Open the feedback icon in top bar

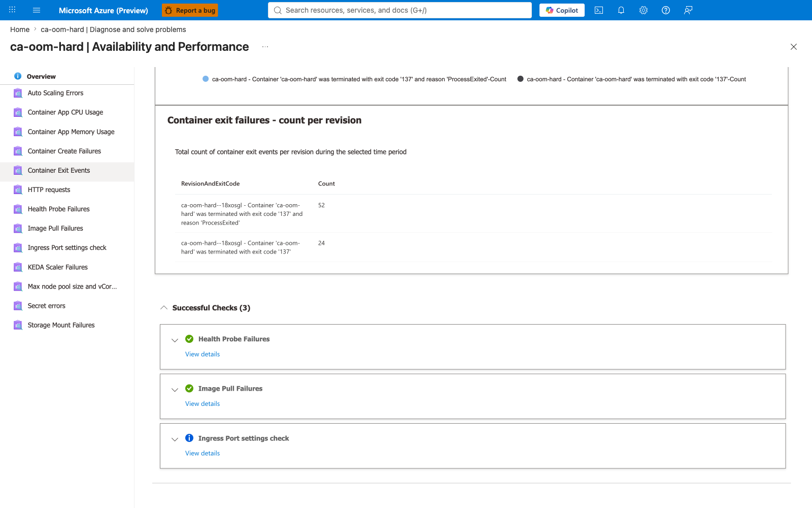688,10
